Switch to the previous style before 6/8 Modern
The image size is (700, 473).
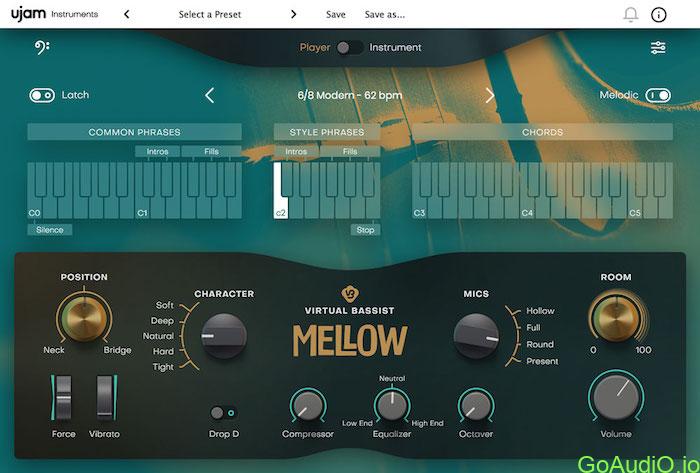coord(210,95)
